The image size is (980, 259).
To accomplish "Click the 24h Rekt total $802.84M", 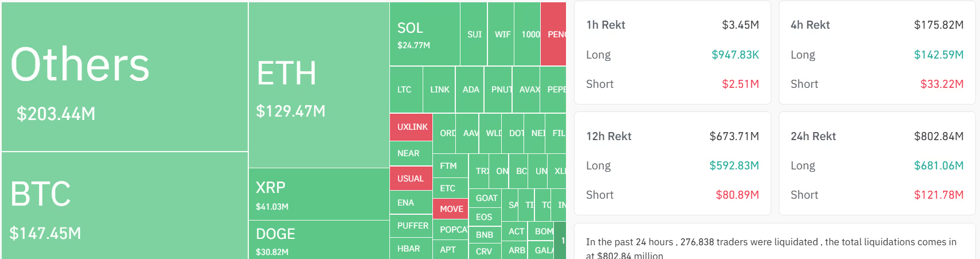I will coord(938,136).
